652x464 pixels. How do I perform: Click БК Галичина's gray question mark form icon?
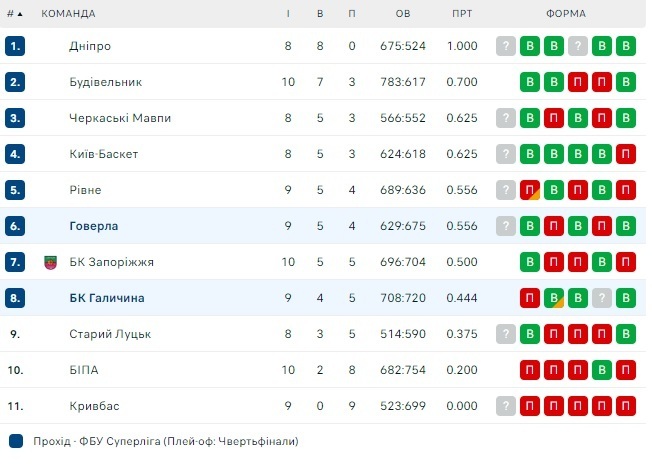602,298
